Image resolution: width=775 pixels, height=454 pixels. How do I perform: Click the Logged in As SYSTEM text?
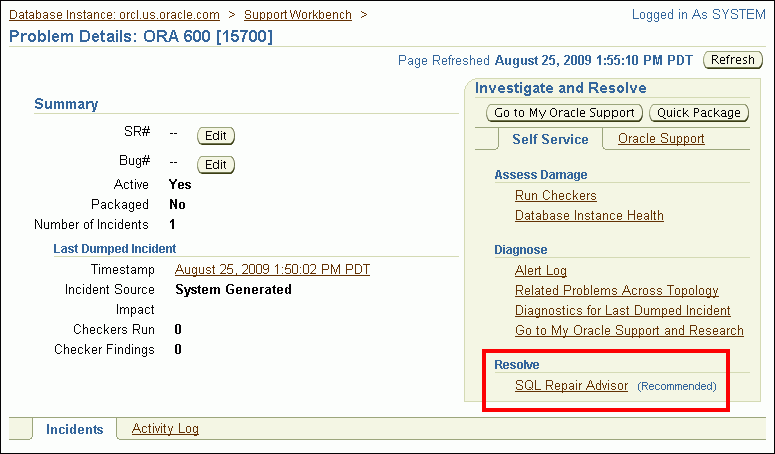[698, 15]
